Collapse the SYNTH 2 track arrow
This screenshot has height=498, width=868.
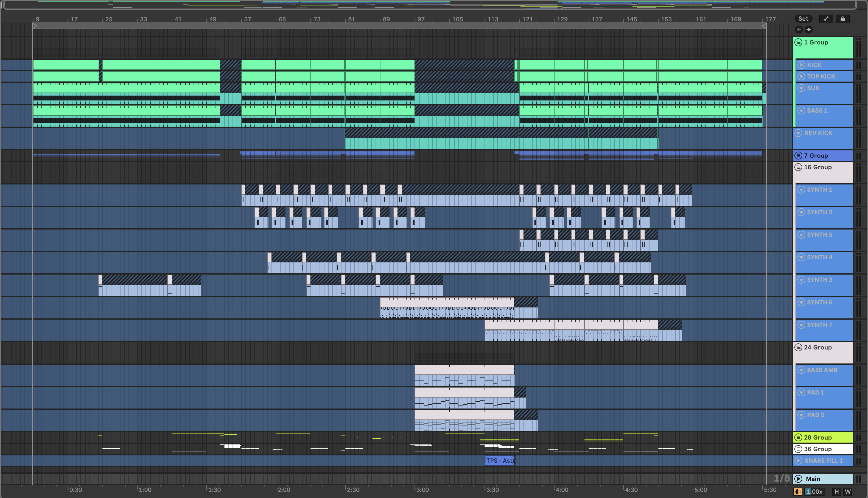click(x=801, y=212)
